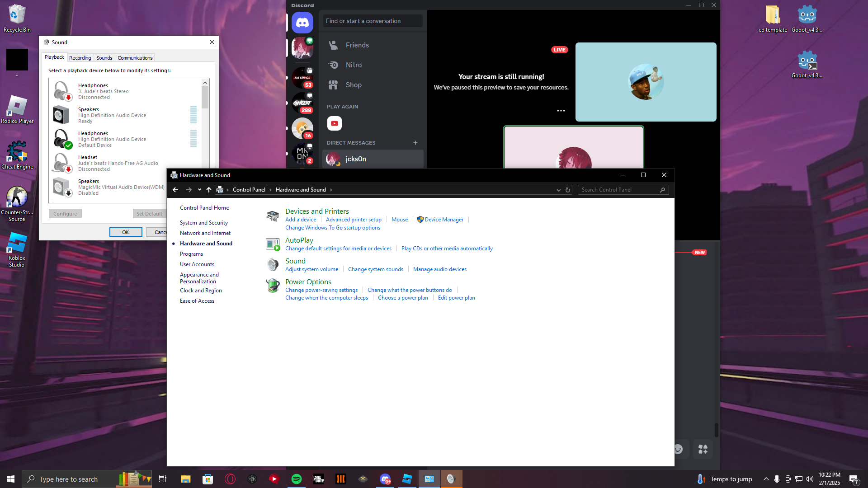Expand the address bar history dropdown
Viewport: 868px width, 488px height.
click(x=558, y=190)
